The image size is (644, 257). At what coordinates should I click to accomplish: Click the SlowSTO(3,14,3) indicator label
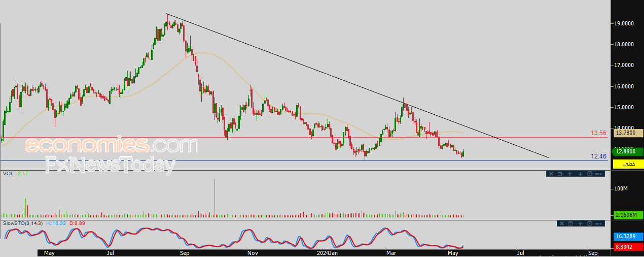point(23,223)
